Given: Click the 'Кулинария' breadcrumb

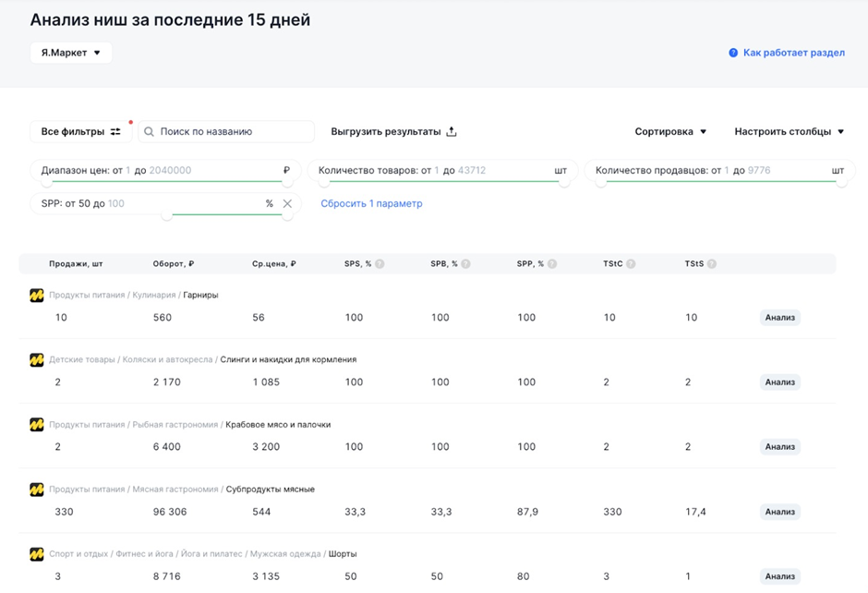Looking at the screenshot, I should (x=154, y=296).
